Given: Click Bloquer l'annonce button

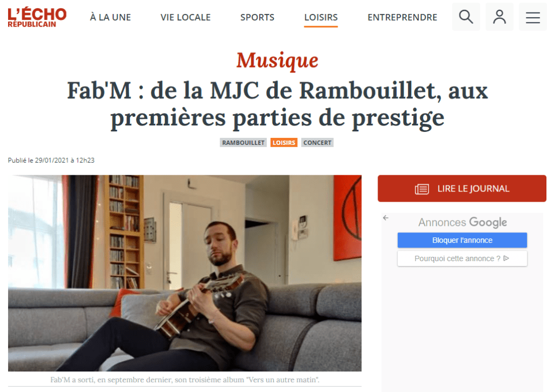Looking at the screenshot, I should [x=462, y=240].
